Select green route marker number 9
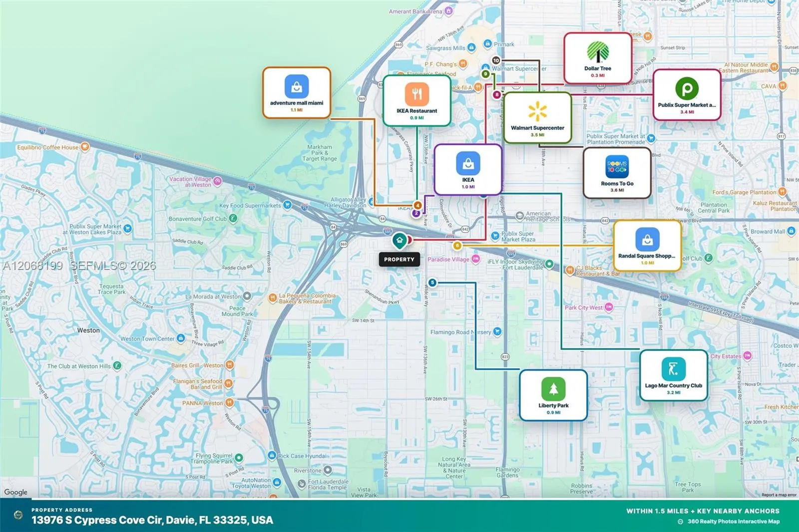Image resolution: width=799 pixels, height=532 pixels. 485,74
